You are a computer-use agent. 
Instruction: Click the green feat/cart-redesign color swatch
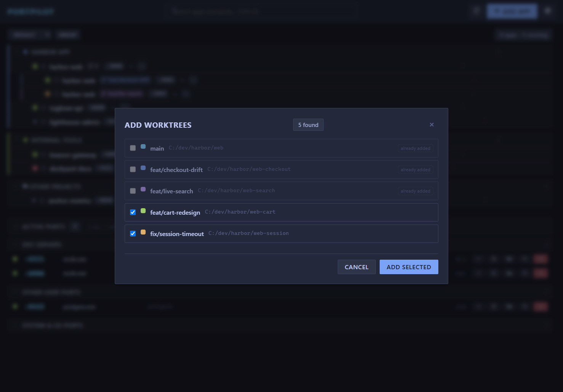(x=143, y=211)
